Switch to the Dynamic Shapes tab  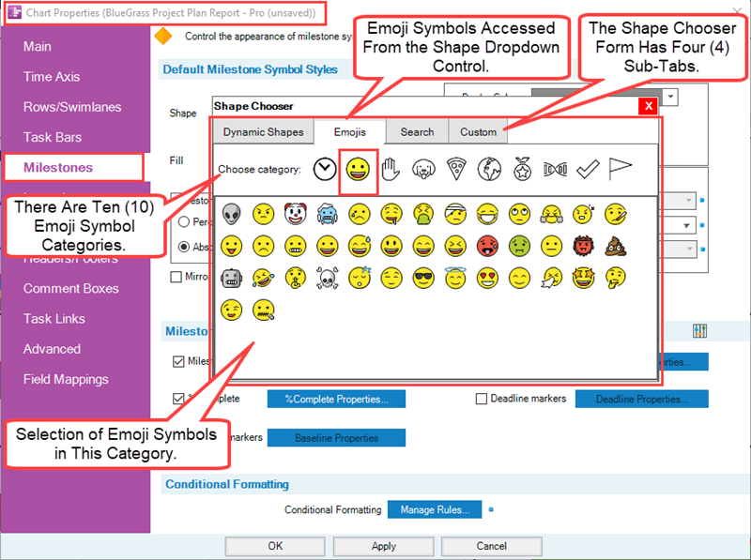point(264,131)
